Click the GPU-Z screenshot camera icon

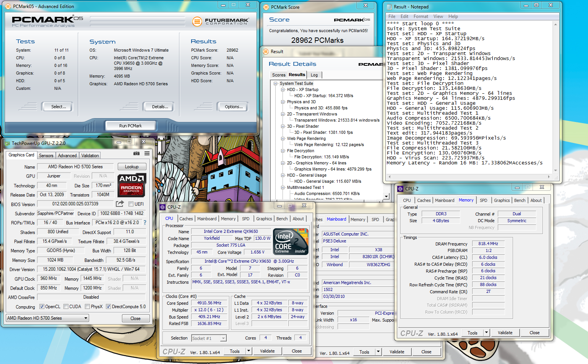click(x=136, y=153)
